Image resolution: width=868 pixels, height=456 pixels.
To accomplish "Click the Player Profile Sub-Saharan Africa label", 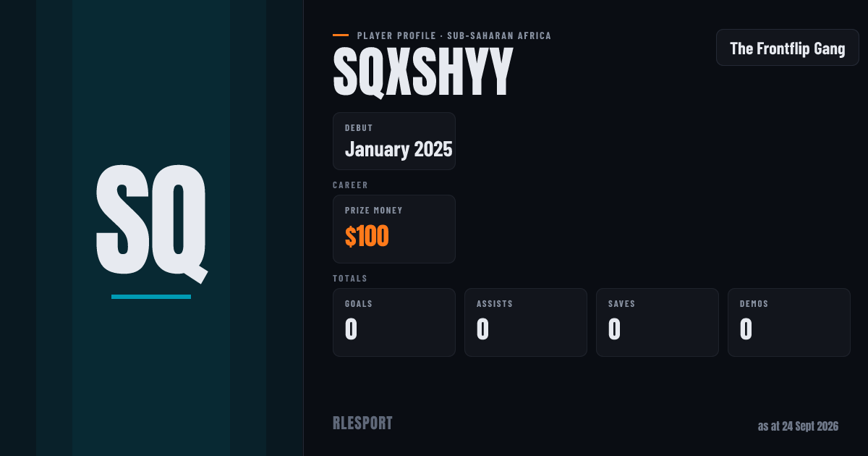I will click(454, 35).
